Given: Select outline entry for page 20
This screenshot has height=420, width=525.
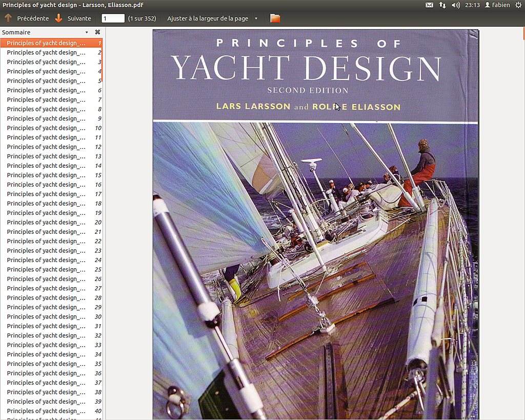Looking at the screenshot, I should pos(52,223).
